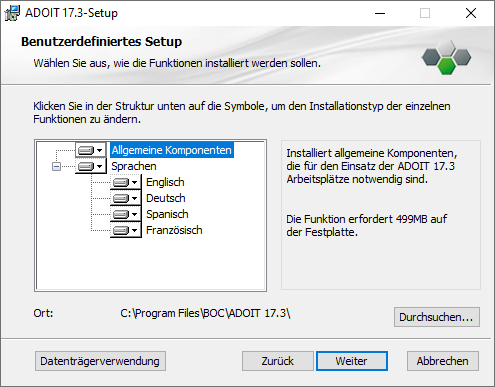Select the Englisch language feature

click(165, 182)
